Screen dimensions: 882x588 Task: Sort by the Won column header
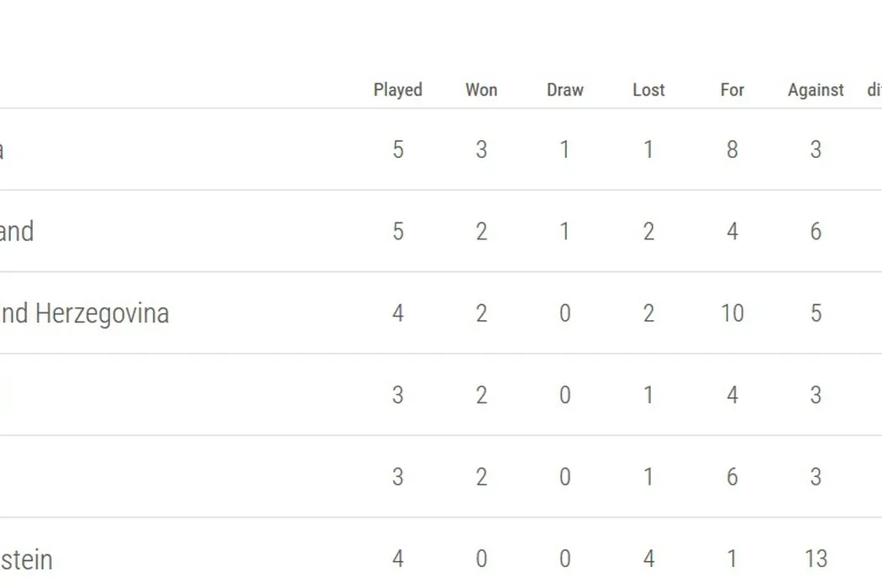481,90
